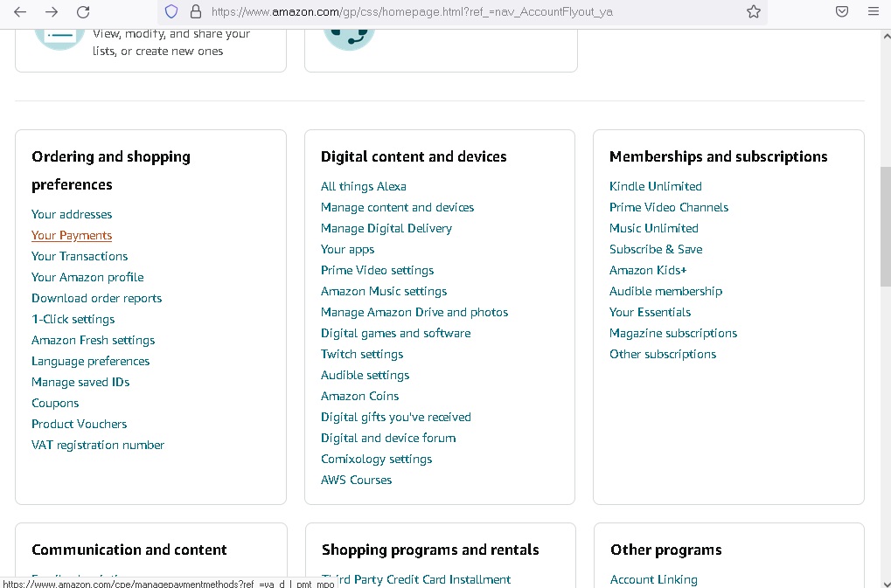Viewport: 891px width, 588px height.
Task: Bookmark this page with the star icon
Action: 754,11
